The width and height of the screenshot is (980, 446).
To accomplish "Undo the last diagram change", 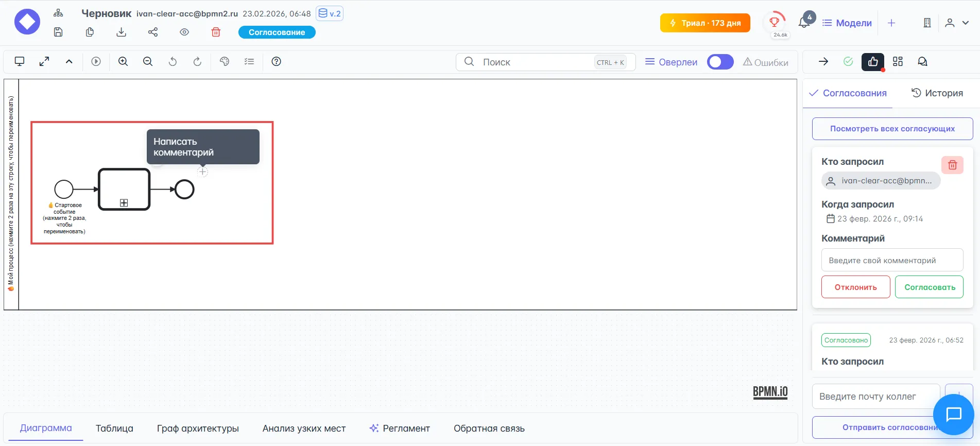I will pos(173,62).
